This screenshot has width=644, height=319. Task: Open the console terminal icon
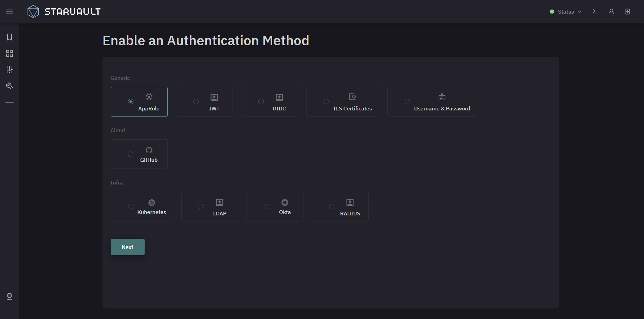click(595, 12)
